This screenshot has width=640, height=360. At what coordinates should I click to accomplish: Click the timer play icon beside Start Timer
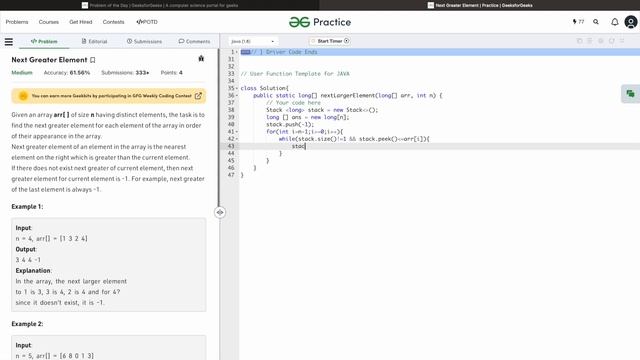[x=347, y=41]
